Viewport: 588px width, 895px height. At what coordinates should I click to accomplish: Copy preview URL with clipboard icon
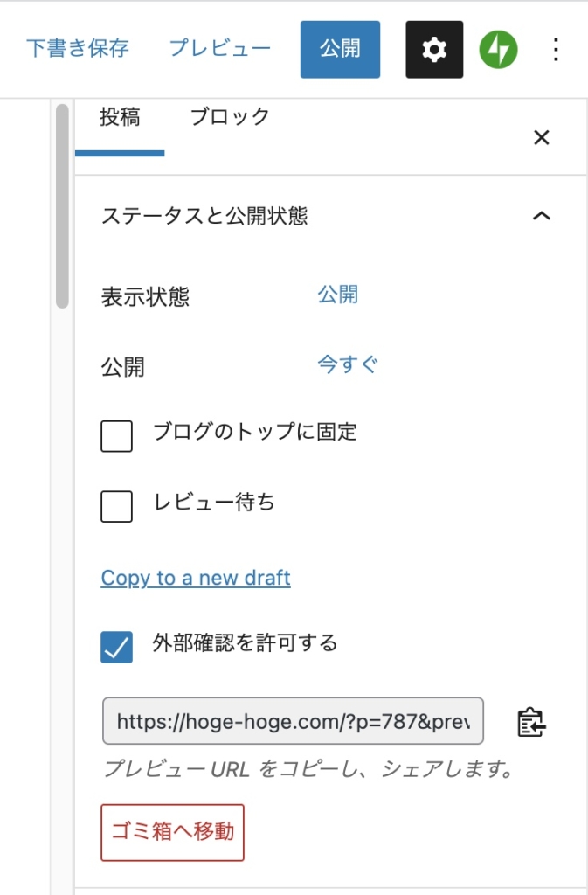click(x=531, y=722)
